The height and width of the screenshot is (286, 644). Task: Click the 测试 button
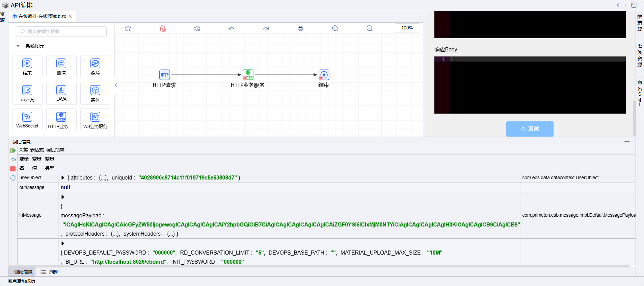tap(530, 129)
